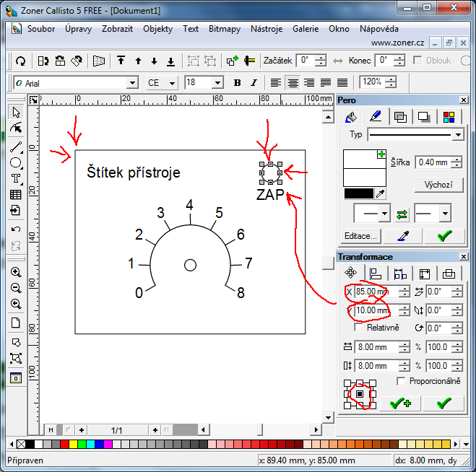
Task: Click the no-color crossed swatch in palette
Action: 21,445
